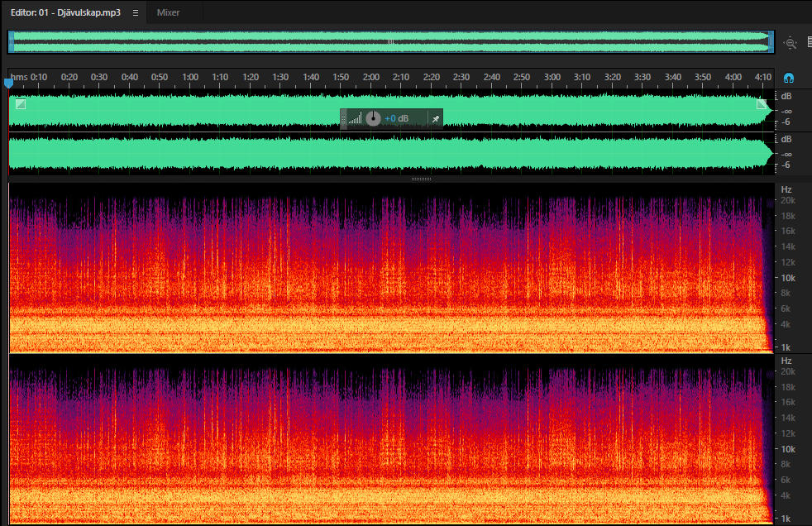Image resolution: width=812 pixels, height=526 pixels.
Task: Click the +0 dB gain value
Action: (397, 118)
